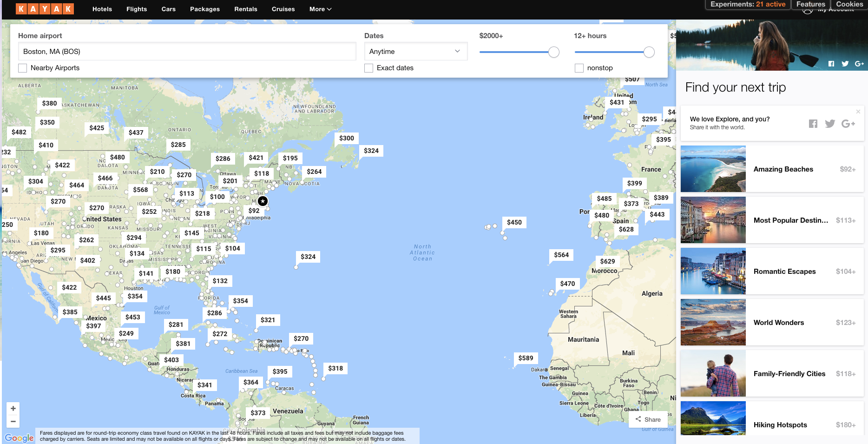Screen dimensions: 868x444
Task: Share on Twitter from the hero image
Action: point(845,64)
